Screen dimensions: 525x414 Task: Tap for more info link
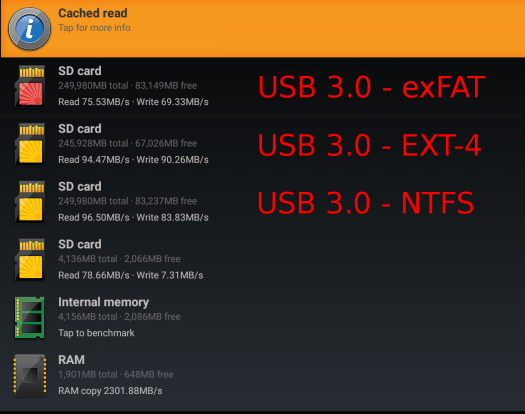point(94,28)
